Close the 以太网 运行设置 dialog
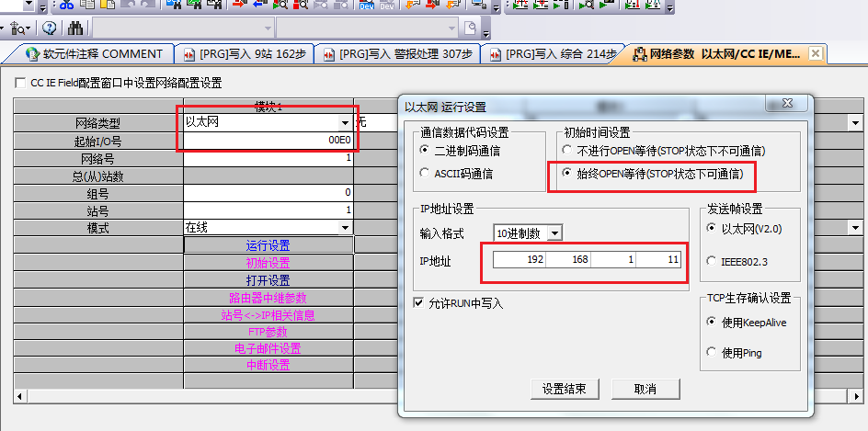 point(786,104)
